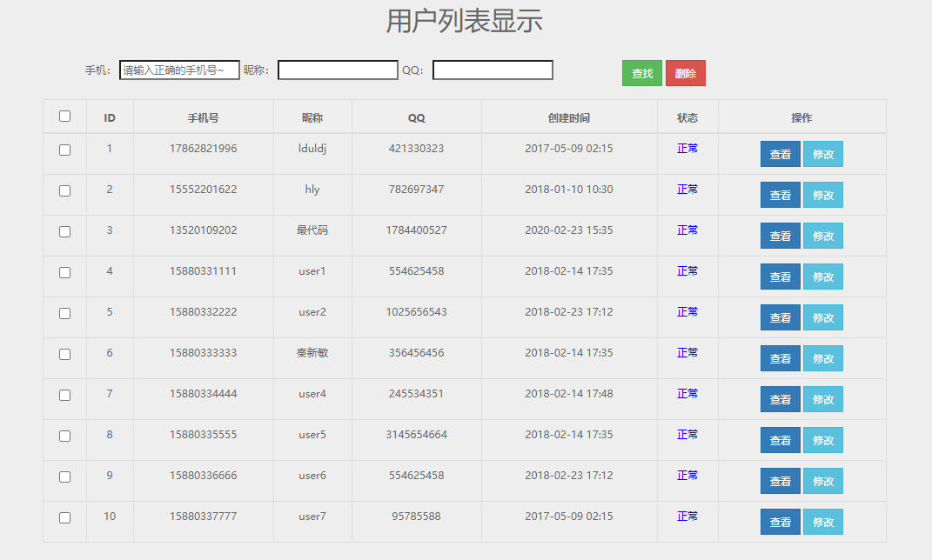The height and width of the screenshot is (560, 932).
Task: Click 修改 for user hly
Action: 823,195
